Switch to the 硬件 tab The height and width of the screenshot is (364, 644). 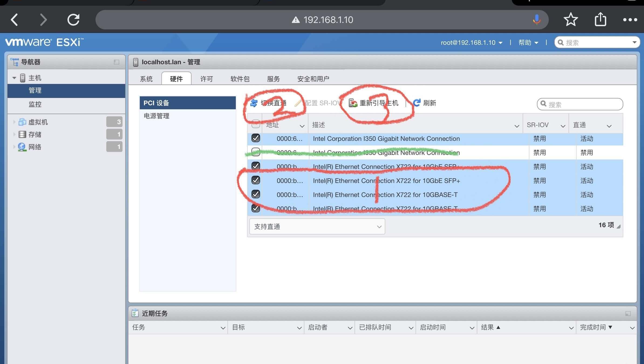click(176, 79)
